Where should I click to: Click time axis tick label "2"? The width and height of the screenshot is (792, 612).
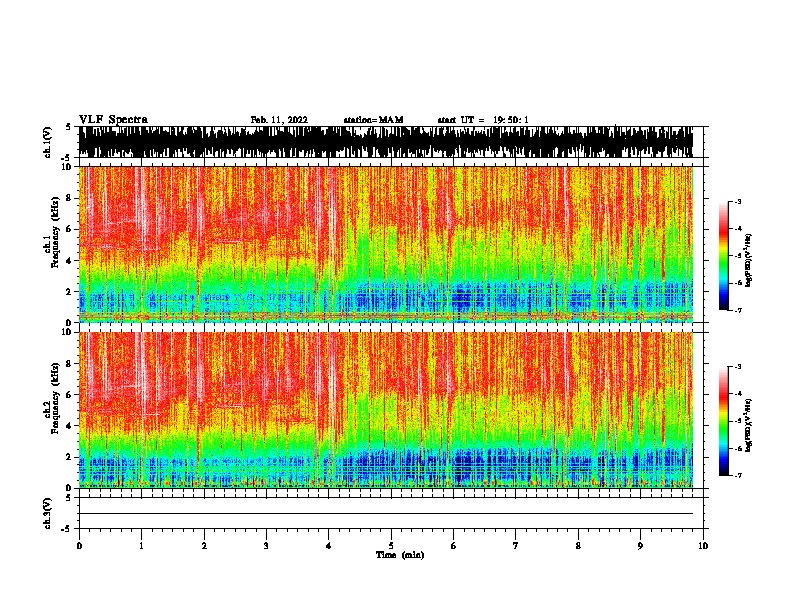tap(204, 546)
